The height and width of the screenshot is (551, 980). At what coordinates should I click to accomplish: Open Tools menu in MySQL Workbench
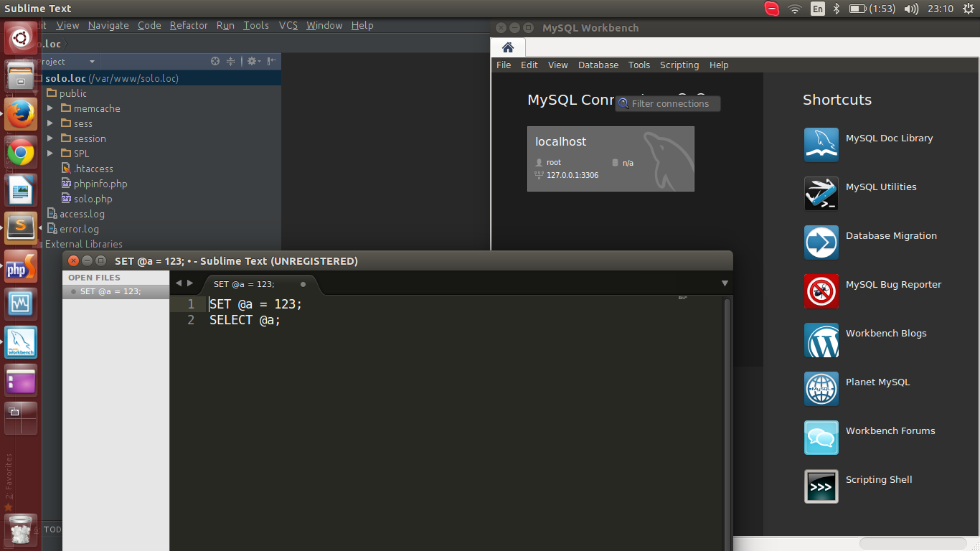(x=639, y=65)
